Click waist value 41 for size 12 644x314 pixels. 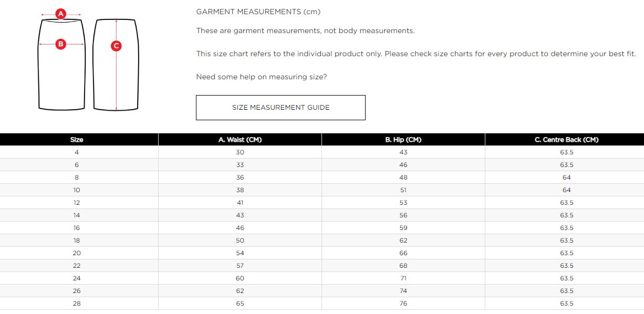pyautogui.click(x=240, y=203)
